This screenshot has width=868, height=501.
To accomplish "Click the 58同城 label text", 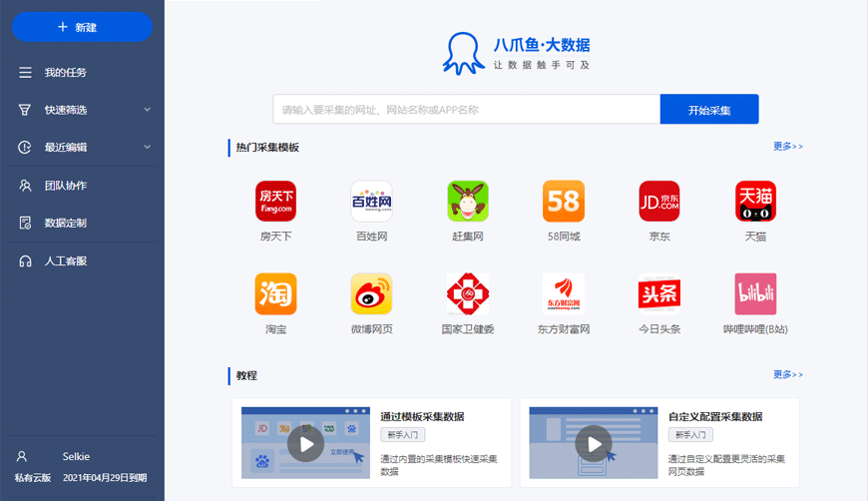I will [564, 237].
